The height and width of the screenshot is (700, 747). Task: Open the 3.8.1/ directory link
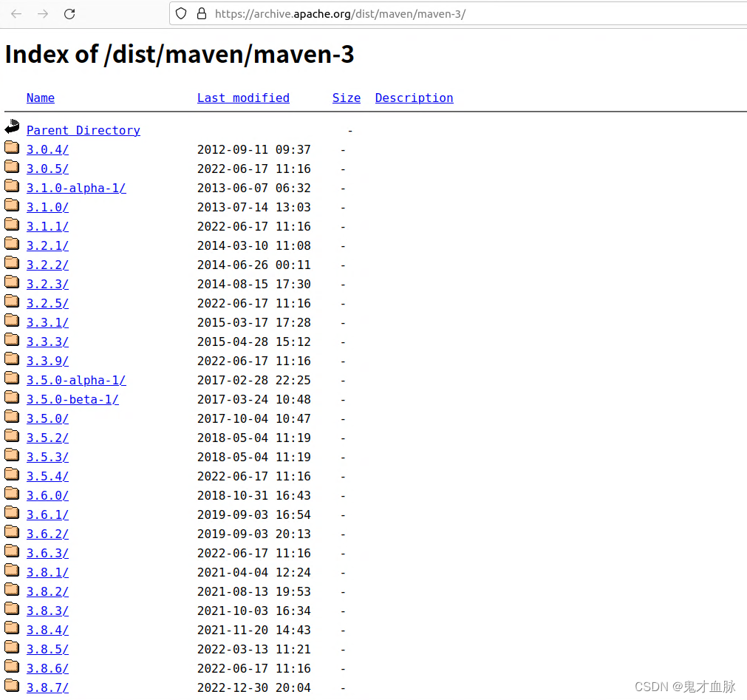coord(47,572)
